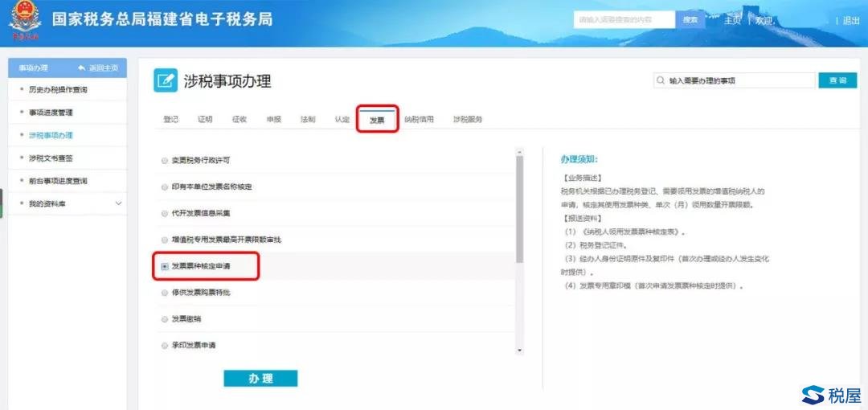Expand the 我的资料库 sidebar menu
Screen dimensions: 868x410
pyautogui.click(x=118, y=203)
